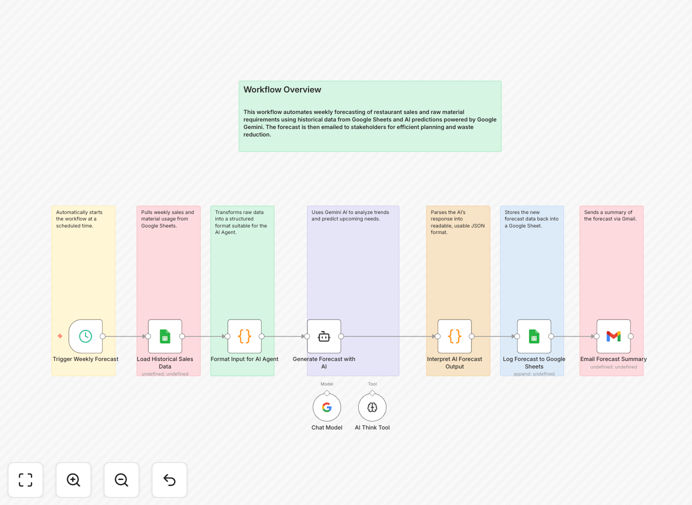The width and height of the screenshot is (692, 505).
Task: Click the output connector of Generate Forecast with AI
Action: click(x=341, y=336)
